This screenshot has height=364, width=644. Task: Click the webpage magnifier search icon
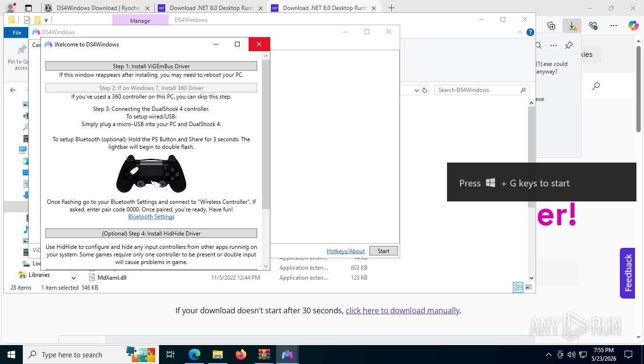596,86
